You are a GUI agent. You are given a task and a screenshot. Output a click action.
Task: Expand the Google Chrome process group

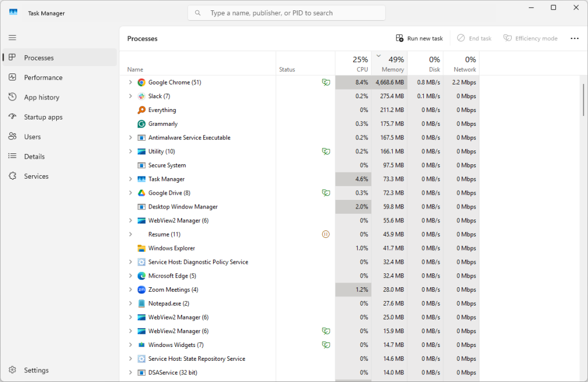click(130, 83)
